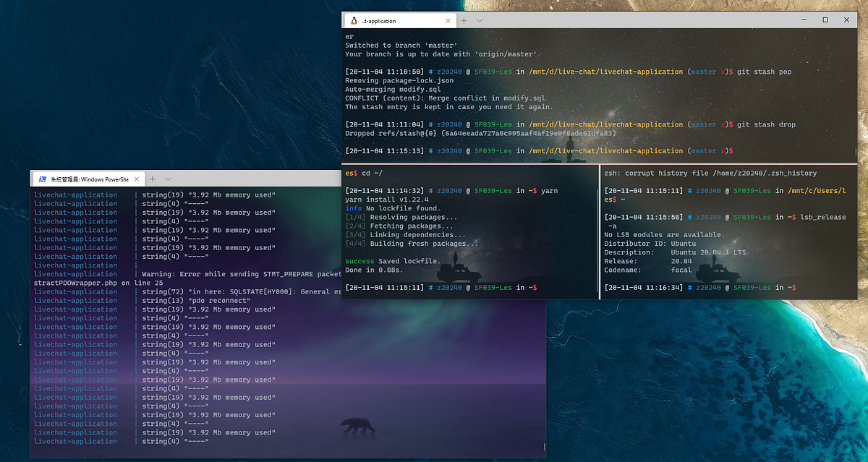Close the Windows PowerShell tab
Screen dimensions: 868x462
pos(136,177)
